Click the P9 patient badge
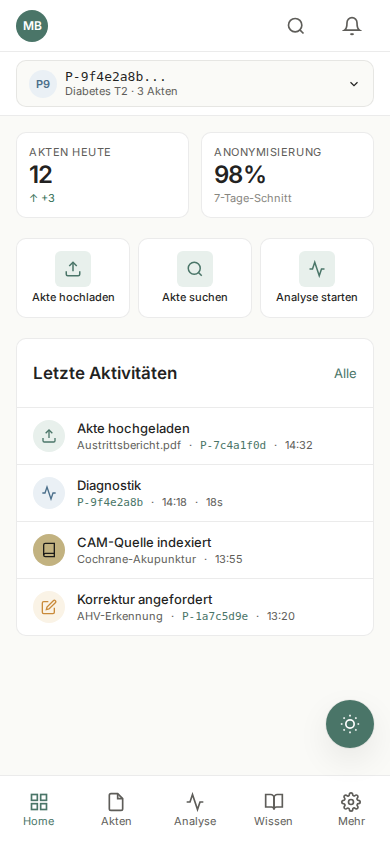Image resolution: width=390 pixels, height=844 pixels. click(43, 84)
